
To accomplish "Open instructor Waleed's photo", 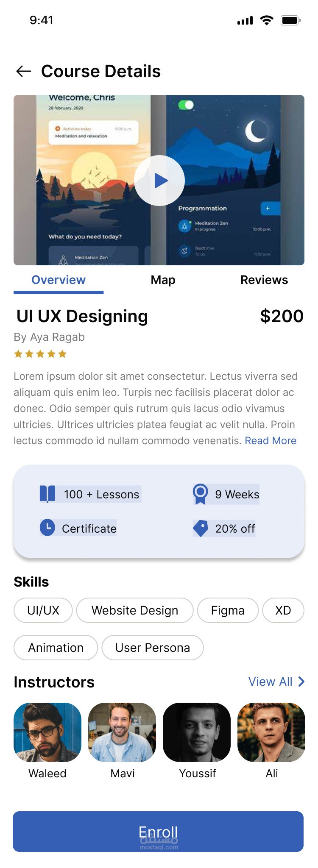I will (x=47, y=732).
